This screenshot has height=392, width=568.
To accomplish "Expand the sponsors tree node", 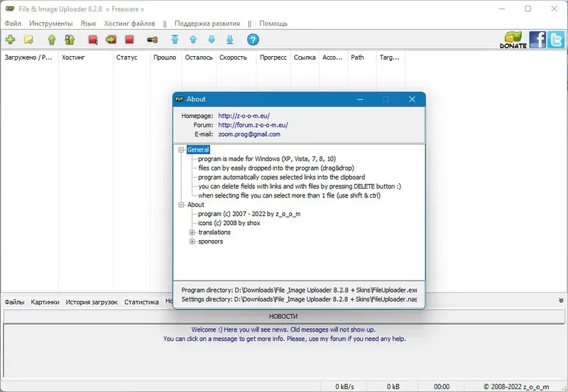I will point(192,241).
